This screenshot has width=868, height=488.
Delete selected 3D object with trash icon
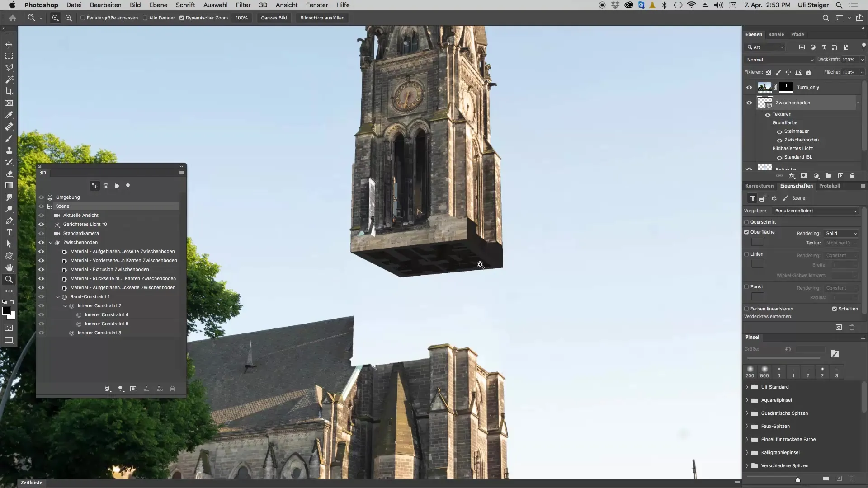pos(172,389)
